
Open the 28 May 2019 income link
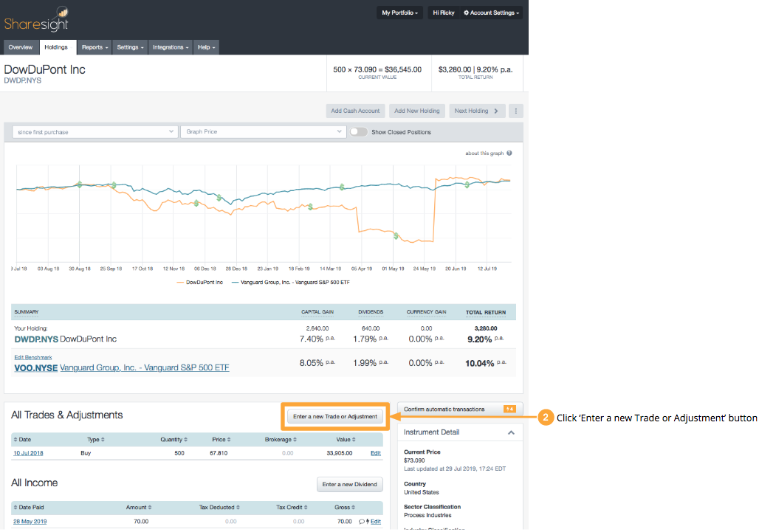pos(30,522)
